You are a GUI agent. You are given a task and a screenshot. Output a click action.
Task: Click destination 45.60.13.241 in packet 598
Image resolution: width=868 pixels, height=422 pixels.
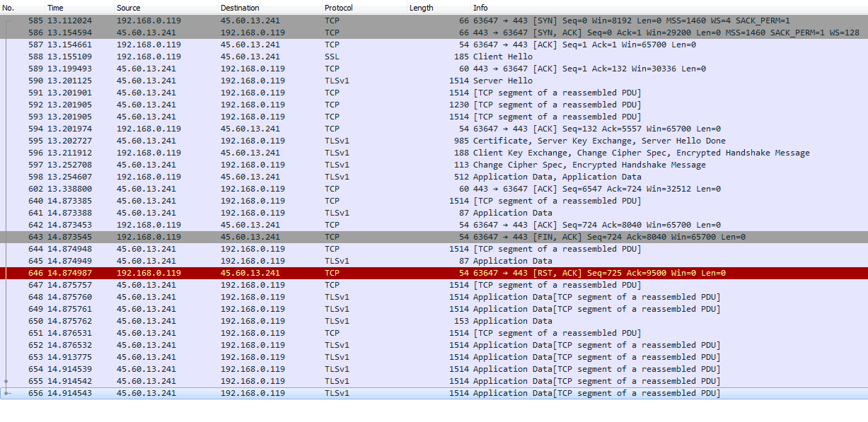pos(250,177)
